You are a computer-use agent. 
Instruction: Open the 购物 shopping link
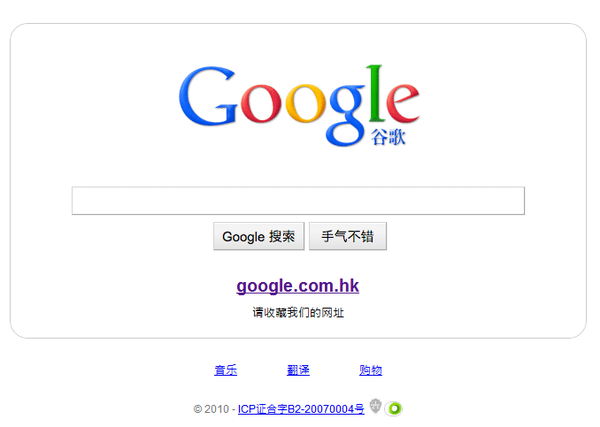point(370,370)
